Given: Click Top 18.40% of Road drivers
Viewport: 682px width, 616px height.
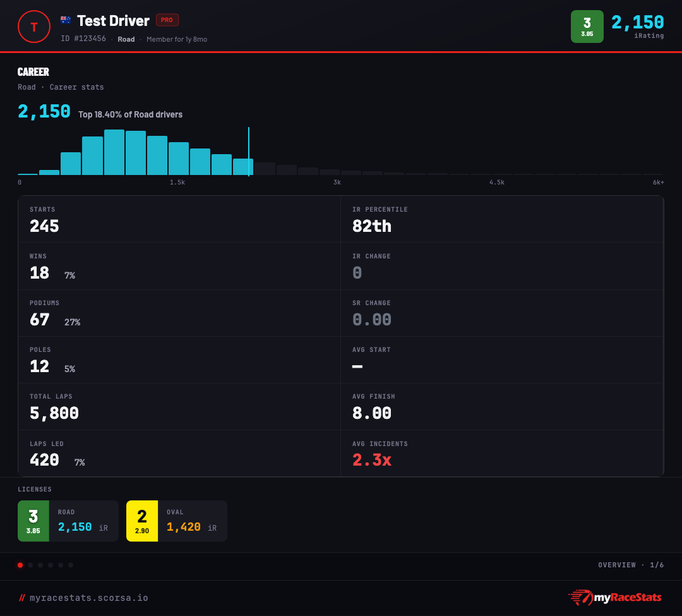Looking at the screenshot, I should (x=130, y=114).
